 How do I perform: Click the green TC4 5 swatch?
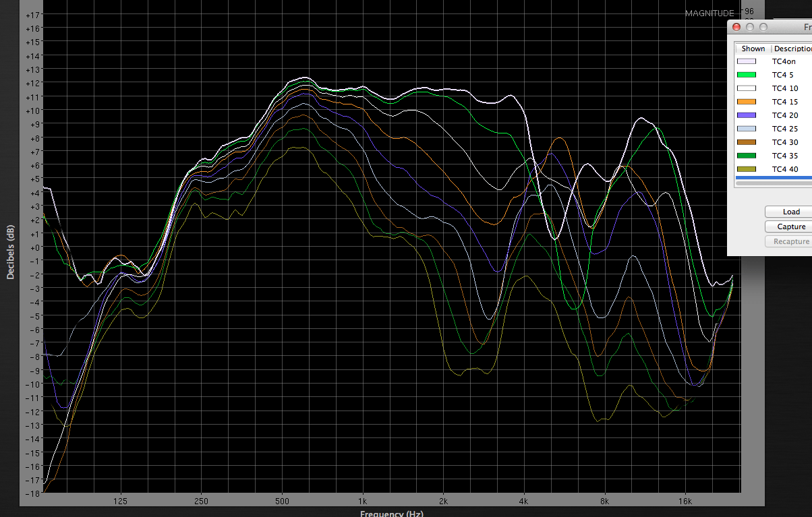tap(747, 75)
